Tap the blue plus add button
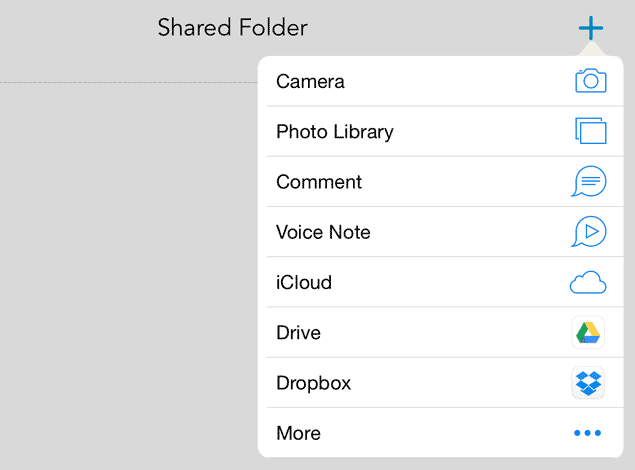The image size is (635, 470). coord(591,28)
